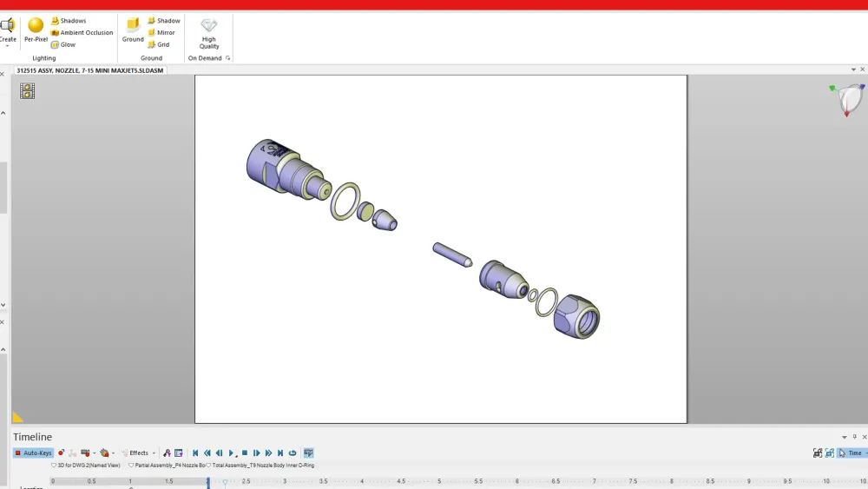The width and height of the screenshot is (868, 489).
Task: Toggle ground Mirror
Action: 161,33
